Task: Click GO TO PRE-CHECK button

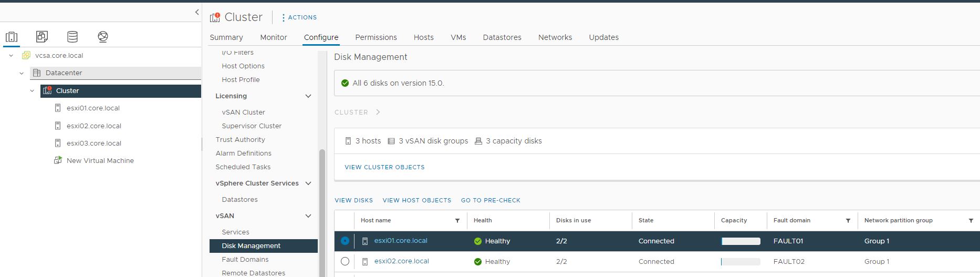Action: tap(491, 200)
